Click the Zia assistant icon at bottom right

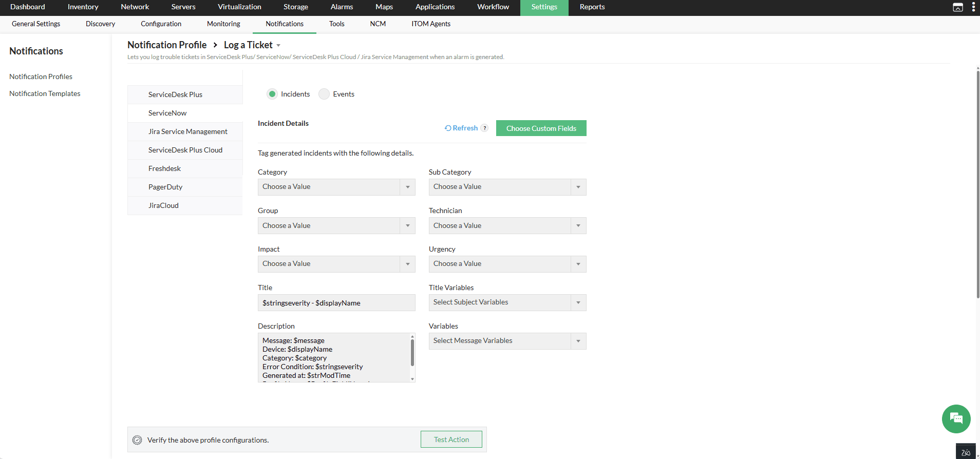click(x=966, y=452)
